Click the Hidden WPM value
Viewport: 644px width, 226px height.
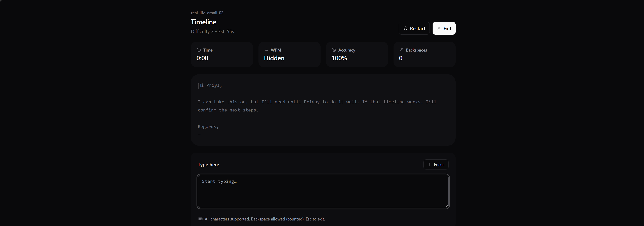(x=274, y=58)
